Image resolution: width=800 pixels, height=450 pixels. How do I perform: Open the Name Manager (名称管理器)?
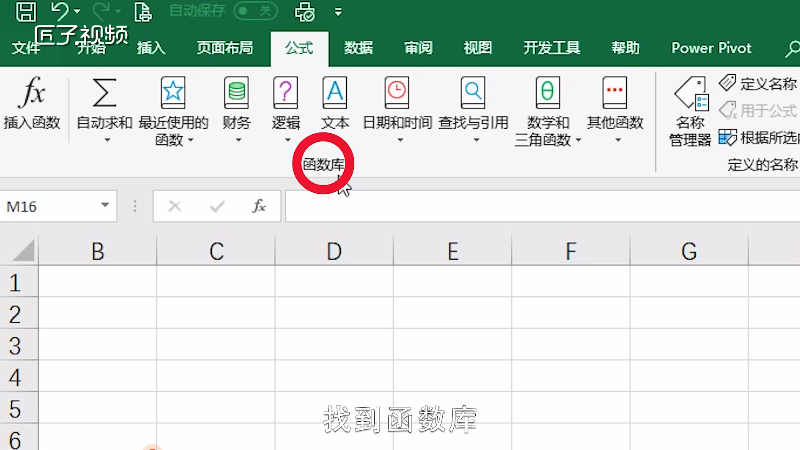[x=690, y=100]
